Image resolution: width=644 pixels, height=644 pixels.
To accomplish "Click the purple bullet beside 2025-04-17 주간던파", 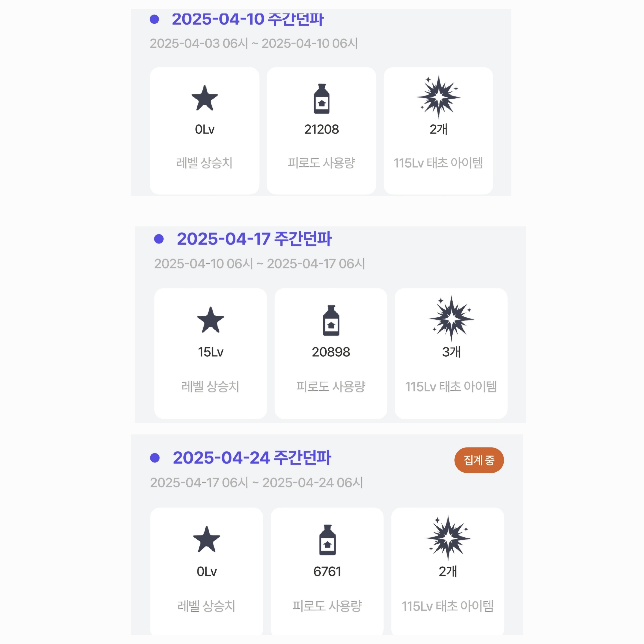I will [x=159, y=239].
